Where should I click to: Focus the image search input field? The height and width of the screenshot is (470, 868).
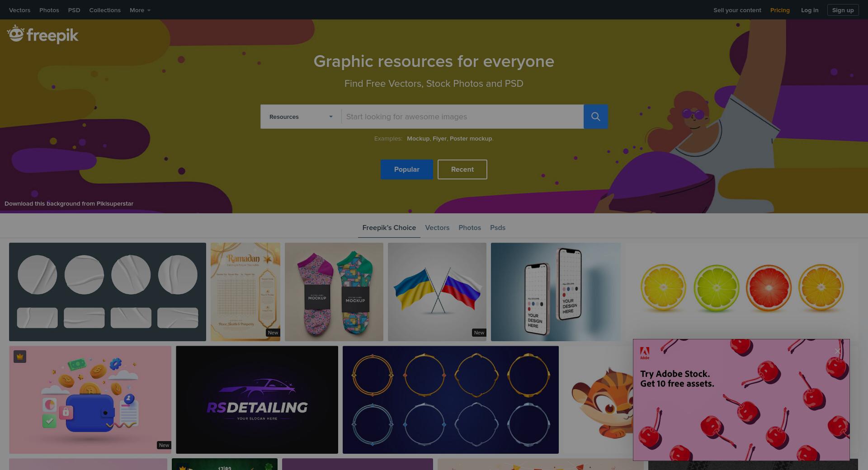[x=462, y=117]
